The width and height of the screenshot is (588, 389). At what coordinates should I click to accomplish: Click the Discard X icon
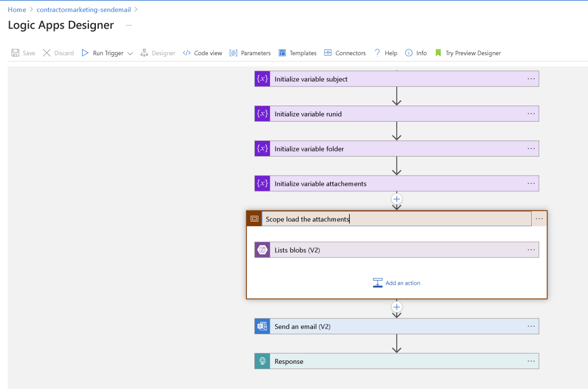[47, 53]
